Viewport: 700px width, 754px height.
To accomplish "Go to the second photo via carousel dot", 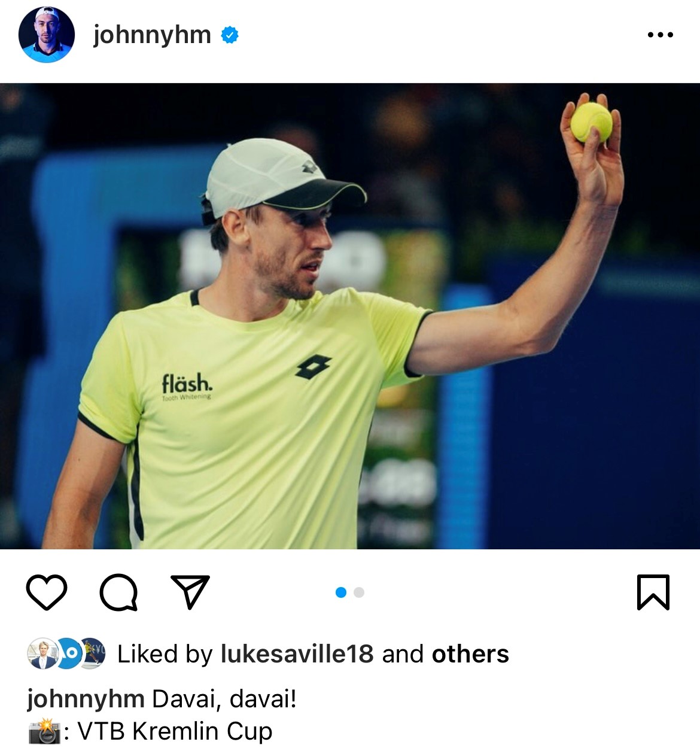I will click(x=359, y=592).
